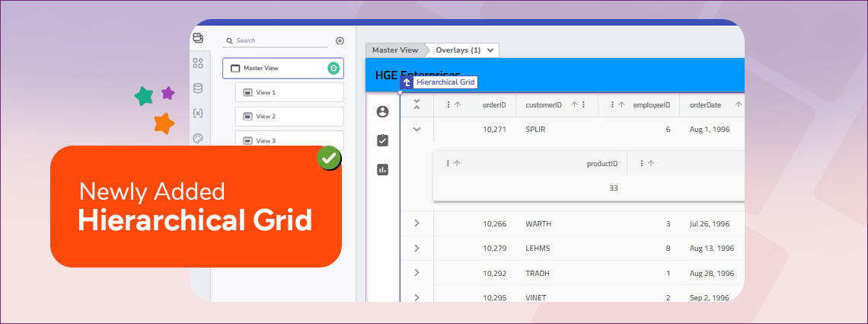The image size is (868, 324).
Task: Select View 1 in views list
Action: coord(289,92)
